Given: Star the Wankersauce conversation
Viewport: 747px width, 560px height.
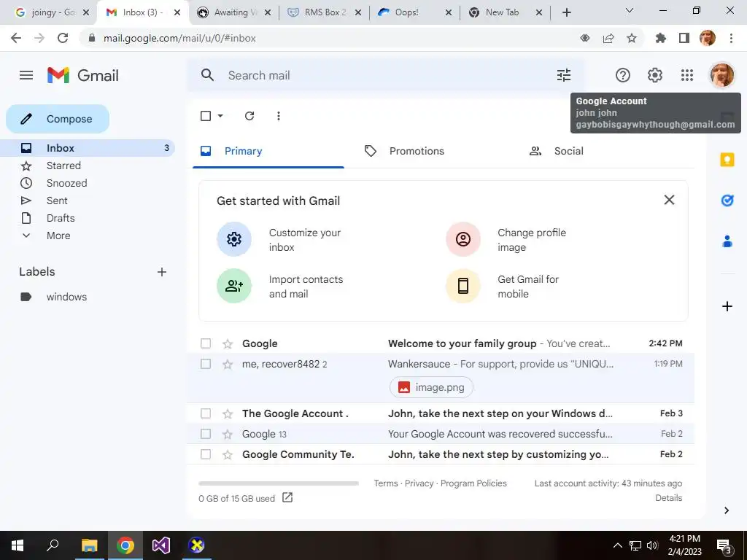Looking at the screenshot, I should [228, 365].
